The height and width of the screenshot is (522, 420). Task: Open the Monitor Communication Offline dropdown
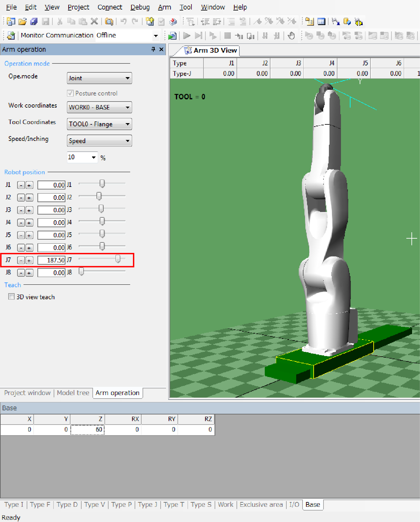[x=156, y=36]
